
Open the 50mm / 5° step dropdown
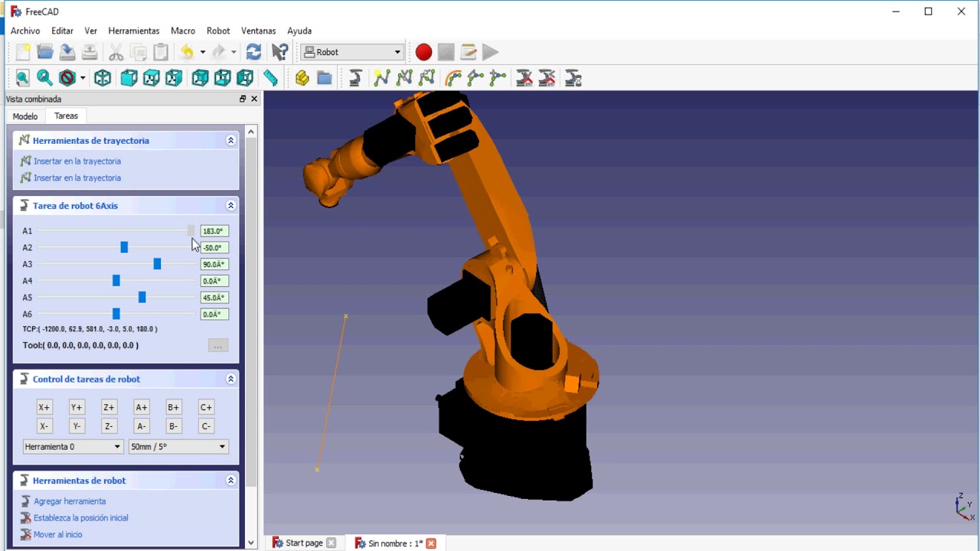[178, 447]
